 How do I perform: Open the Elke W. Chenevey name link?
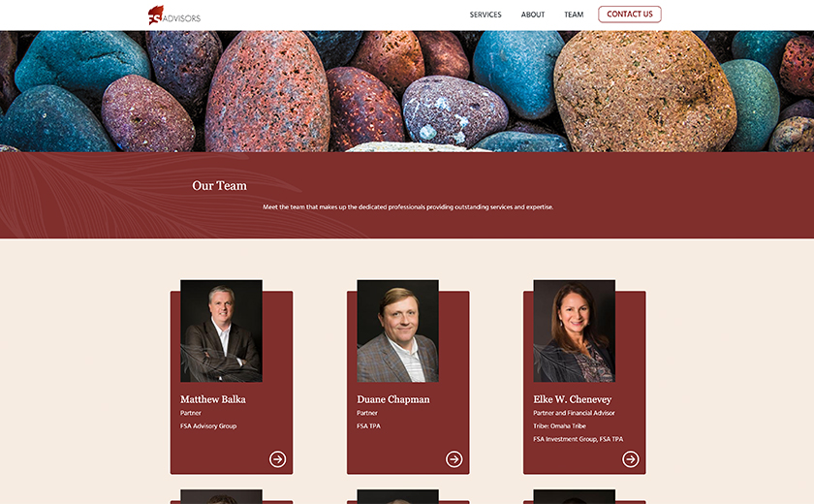(572, 399)
